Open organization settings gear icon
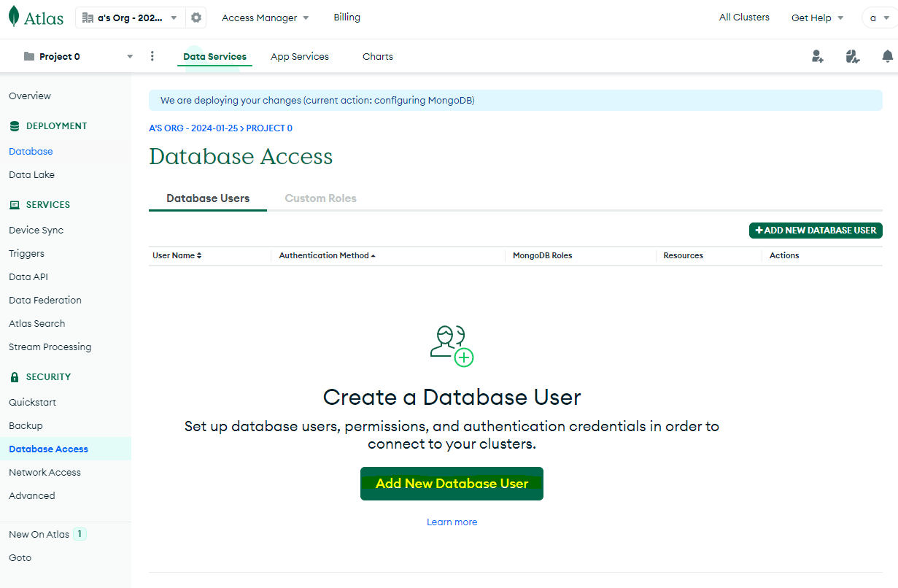Screen dimensions: 898x588 [196, 18]
